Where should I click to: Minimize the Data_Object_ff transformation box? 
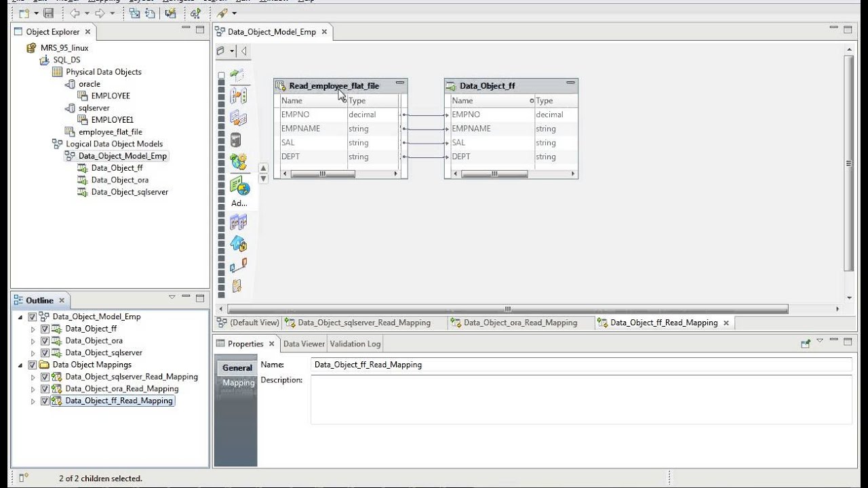click(x=571, y=83)
